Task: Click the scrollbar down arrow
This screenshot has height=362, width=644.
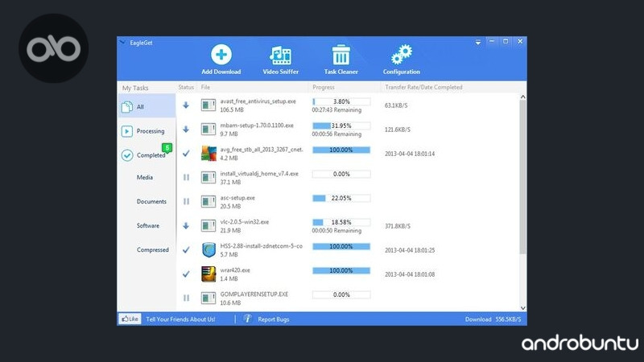Action: coord(522,308)
